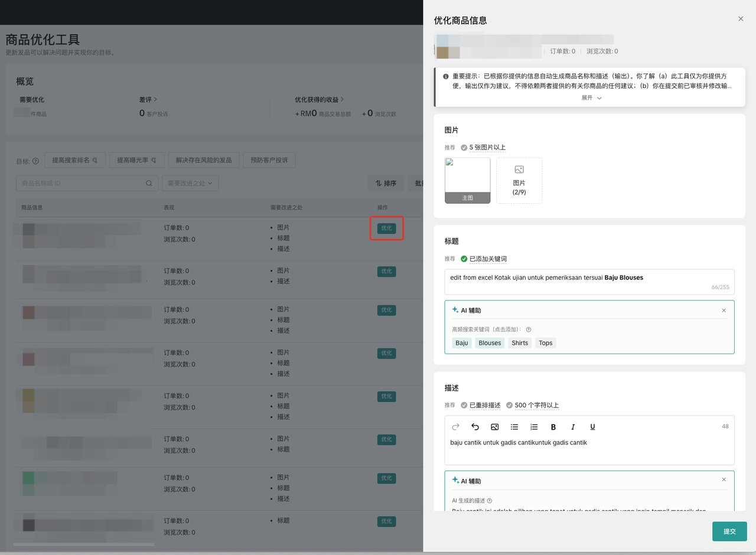Screen dimensions: 756x555
Task: Toggle bold formatting in description
Action: click(x=553, y=427)
